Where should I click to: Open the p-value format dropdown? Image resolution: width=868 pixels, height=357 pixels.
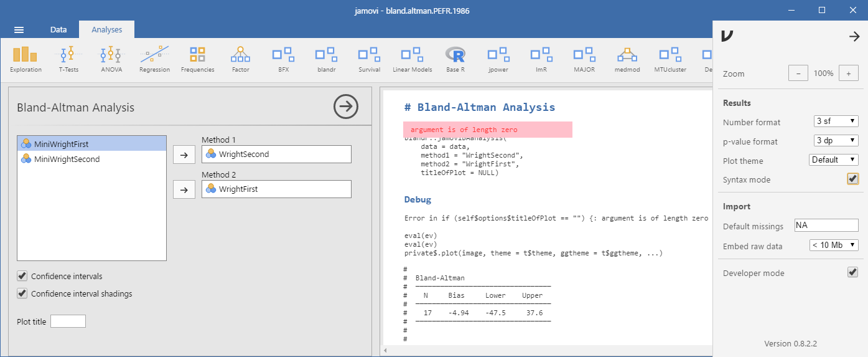click(836, 141)
